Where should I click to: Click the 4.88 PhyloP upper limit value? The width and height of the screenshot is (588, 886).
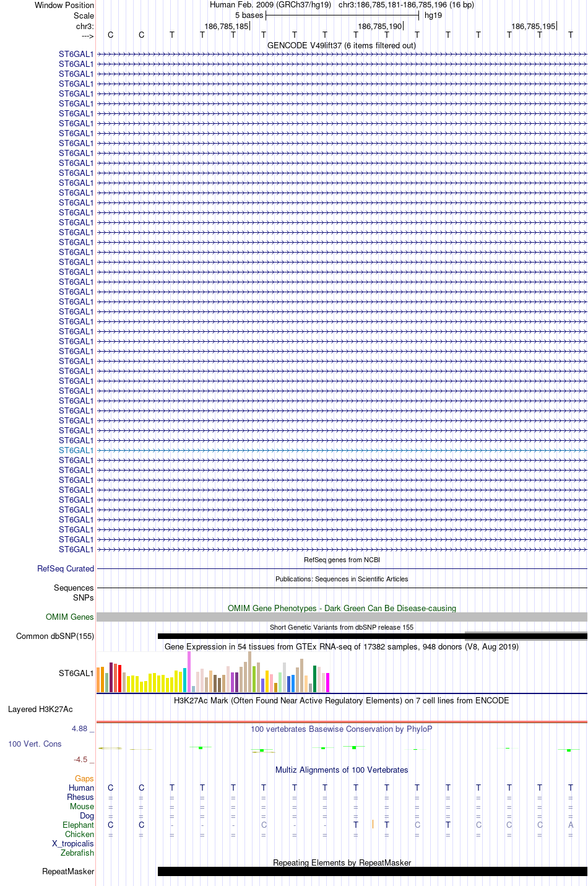pos(80,728)
